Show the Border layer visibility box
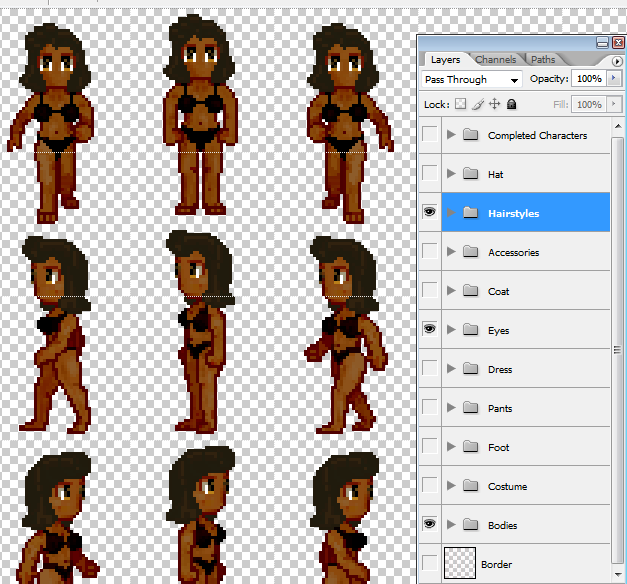The width and height of the screenshot is (627, 584). (430, 563)
